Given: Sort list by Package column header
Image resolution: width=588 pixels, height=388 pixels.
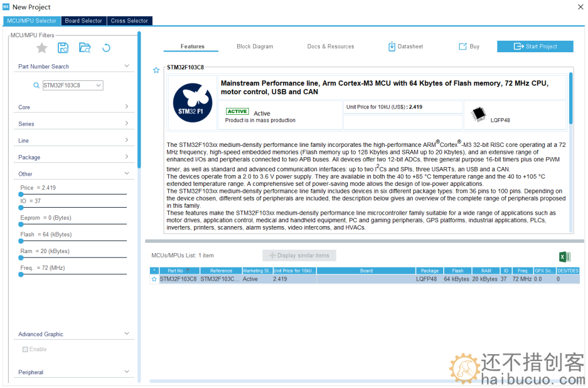Looking at the screenshot, I should pos(430,271).
